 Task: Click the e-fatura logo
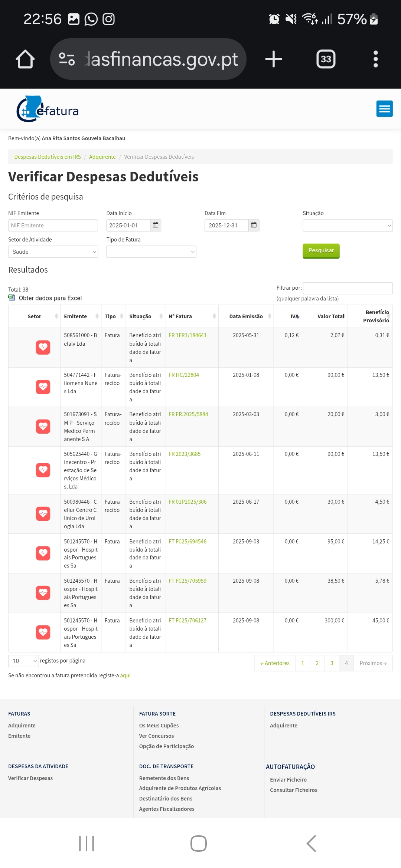(48, 109)
